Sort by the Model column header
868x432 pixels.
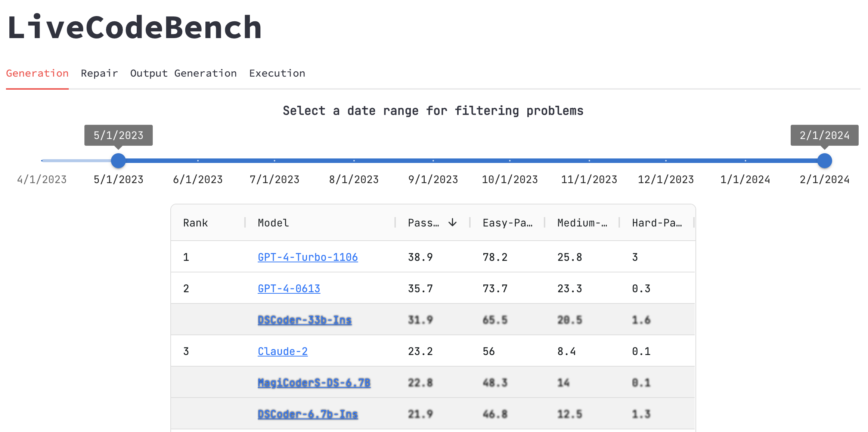[x=273, y=223]
